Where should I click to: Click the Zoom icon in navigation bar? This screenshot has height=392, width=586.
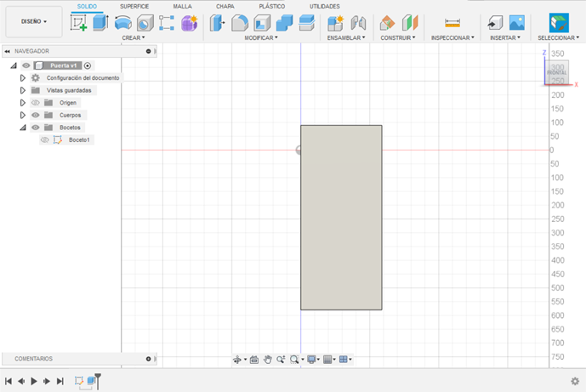pos(281,360)
